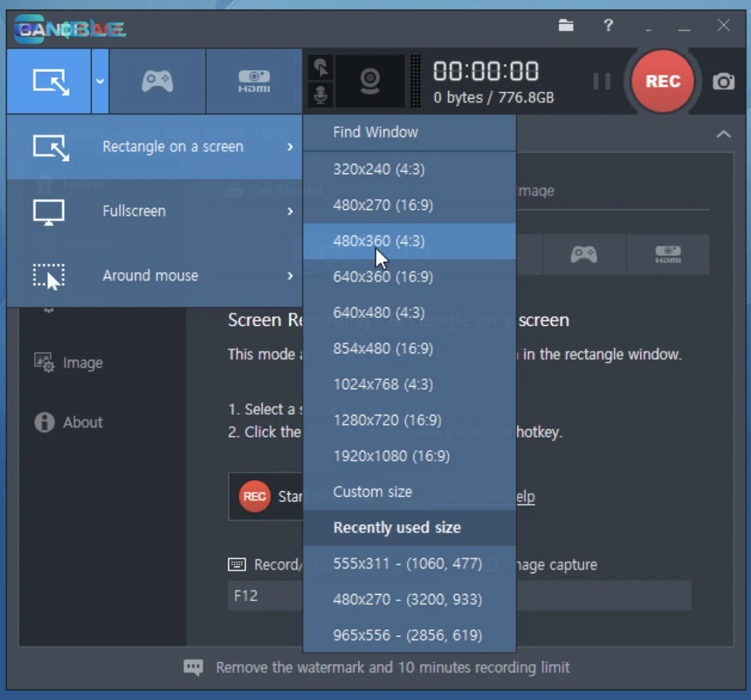Viewport: 751px width, 700px height.
Task: Click the pause recording icon
Action: tap(601, 81)
